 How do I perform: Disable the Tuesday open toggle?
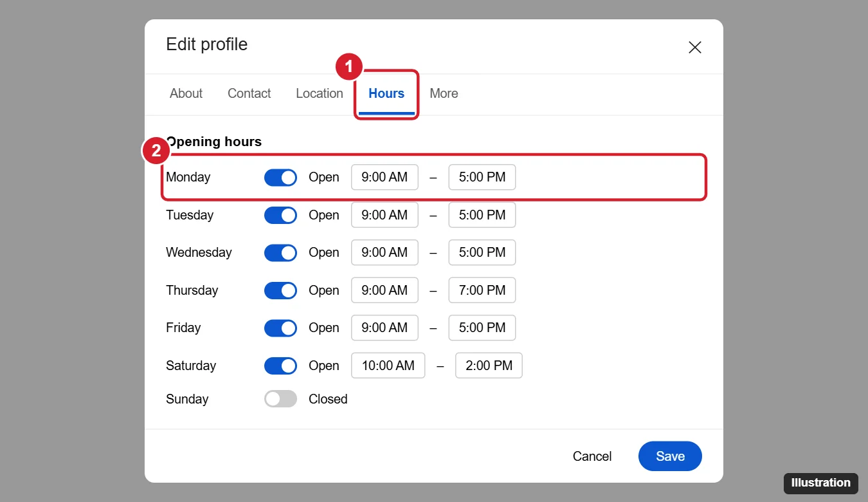coord(280,215)
